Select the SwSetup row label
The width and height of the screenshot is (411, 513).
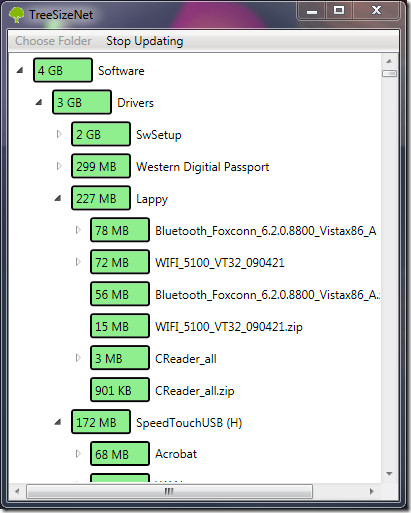[x=159, y=135]
